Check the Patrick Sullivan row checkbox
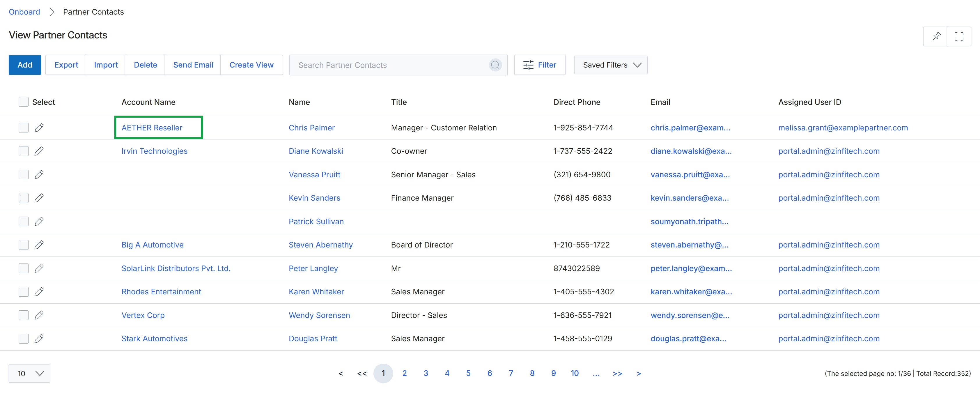The image size is (980, 405). tap(24, 222)
